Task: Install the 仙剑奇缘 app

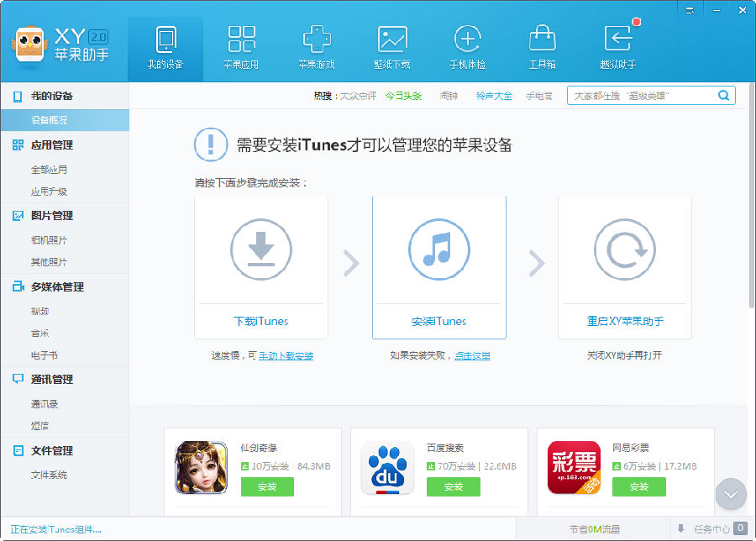Action: (x=267, y=487)
